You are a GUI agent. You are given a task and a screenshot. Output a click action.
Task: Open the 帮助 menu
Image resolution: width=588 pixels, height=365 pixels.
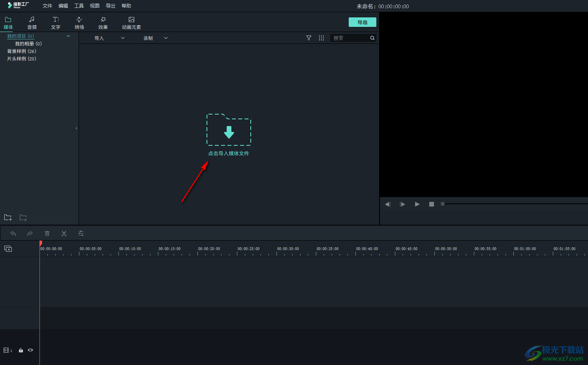pos(126,6)
